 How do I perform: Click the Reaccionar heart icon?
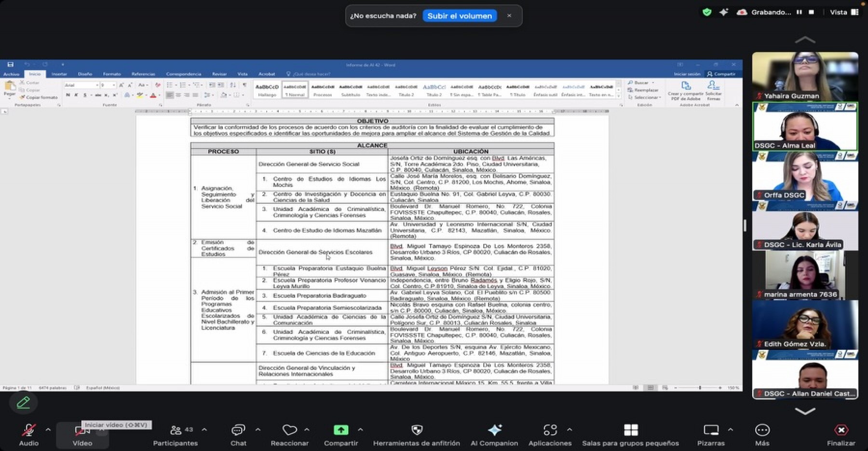[289, 430]
